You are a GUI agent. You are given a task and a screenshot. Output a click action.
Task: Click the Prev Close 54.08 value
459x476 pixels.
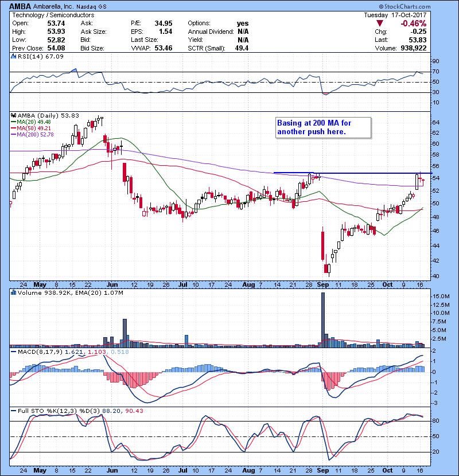[56, 48]
